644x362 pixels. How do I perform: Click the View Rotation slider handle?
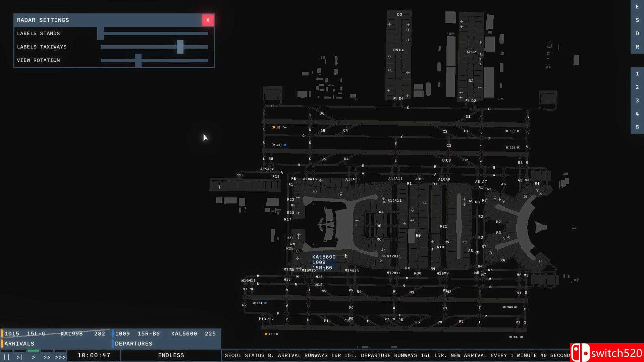coord(138,60)
